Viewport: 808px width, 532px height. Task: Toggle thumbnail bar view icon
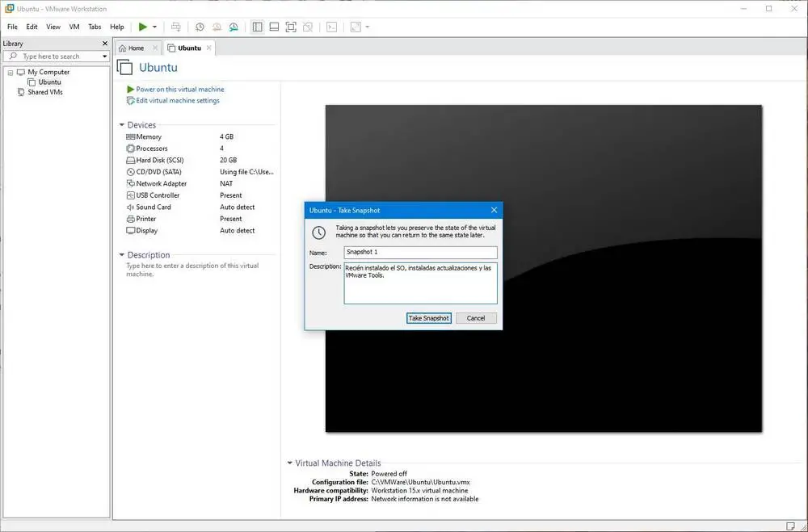click(274, 27)
